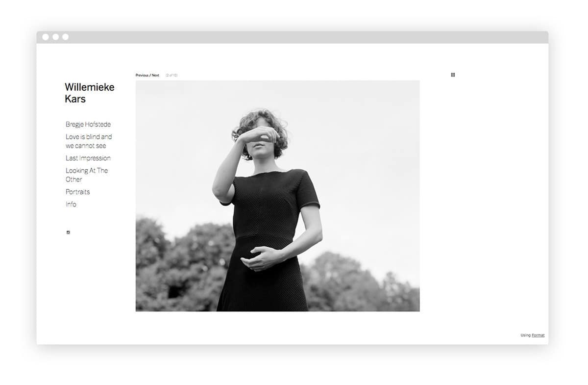Open the Info page

coord(71,204)
